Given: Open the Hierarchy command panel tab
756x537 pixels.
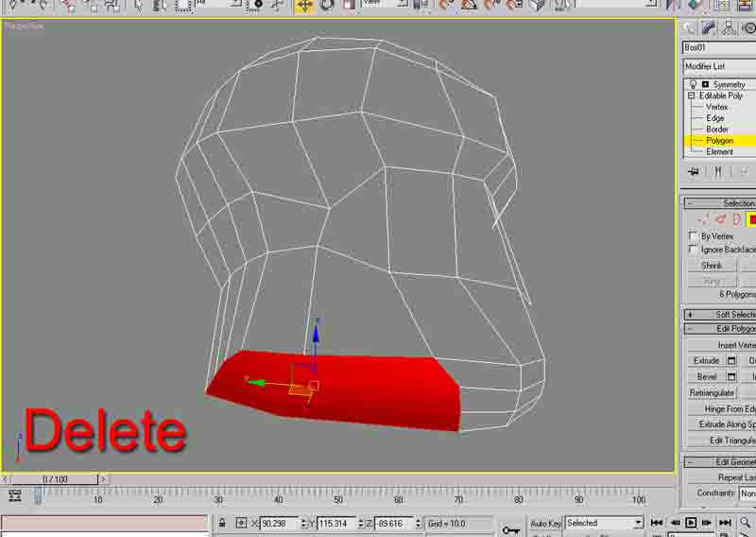Looking at the screenshot, I should click(729, 28).
